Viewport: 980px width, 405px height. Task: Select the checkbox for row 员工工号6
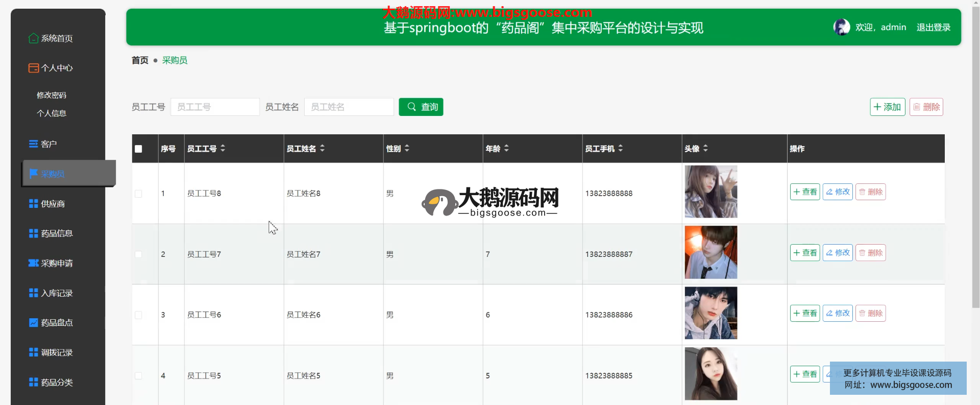point(138,315)
